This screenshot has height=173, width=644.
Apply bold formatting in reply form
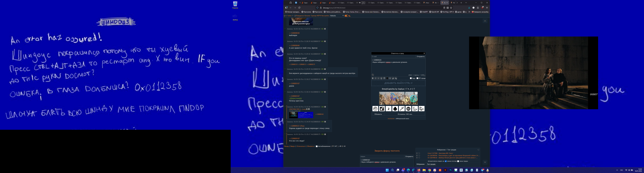[x=373, y=78]
